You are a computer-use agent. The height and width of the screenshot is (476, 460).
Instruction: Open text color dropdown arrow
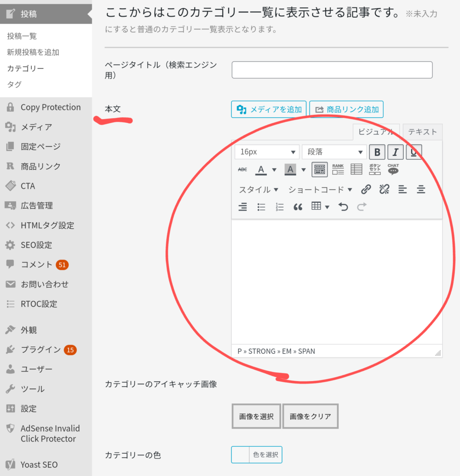(x=274, y=170)
